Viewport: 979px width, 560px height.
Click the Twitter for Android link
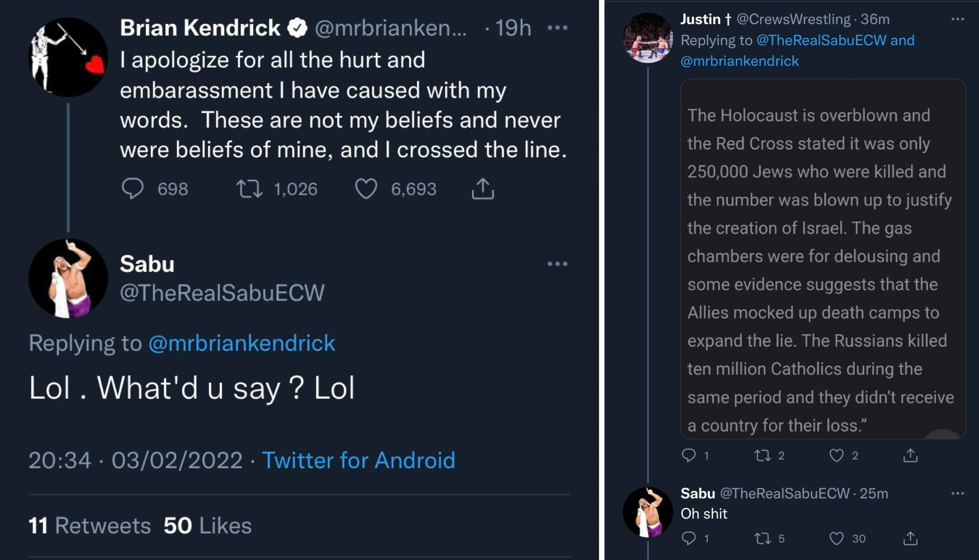358,460
